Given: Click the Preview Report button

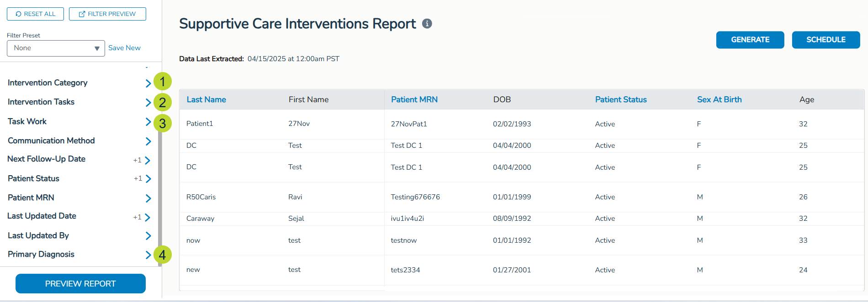Looking at the screenshot, I should (x=80, y=284).
